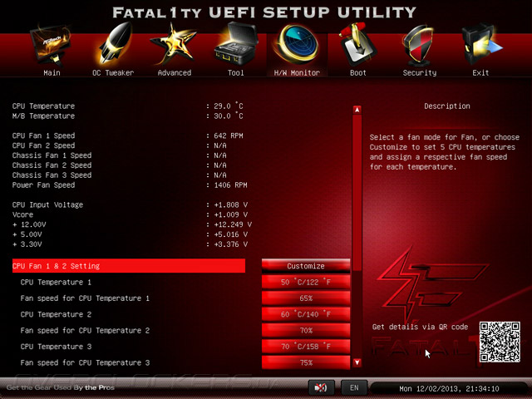
Task: Click the Description panel heading
Action: coord(447,106)
